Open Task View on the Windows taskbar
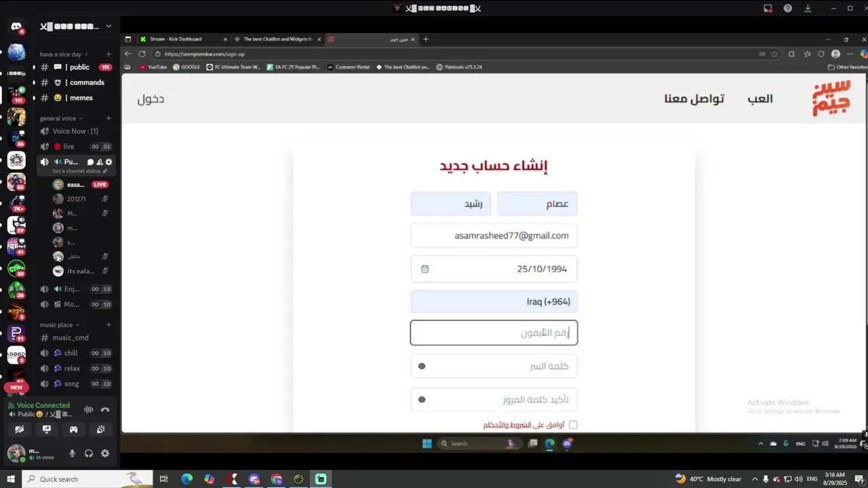Viewport: 868px width, 488px height. point(163,479)
